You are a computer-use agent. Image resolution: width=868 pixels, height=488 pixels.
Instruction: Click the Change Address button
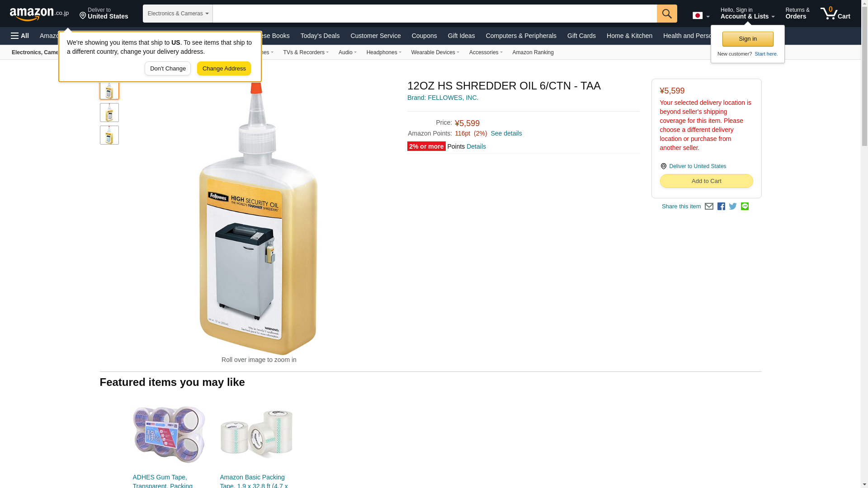coord(224,69)
